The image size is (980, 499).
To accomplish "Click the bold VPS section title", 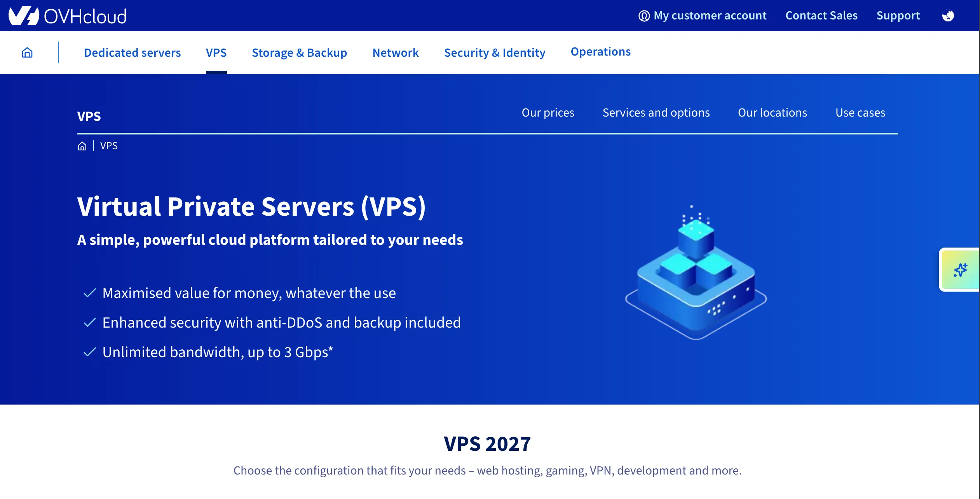I will coord(89,116).
